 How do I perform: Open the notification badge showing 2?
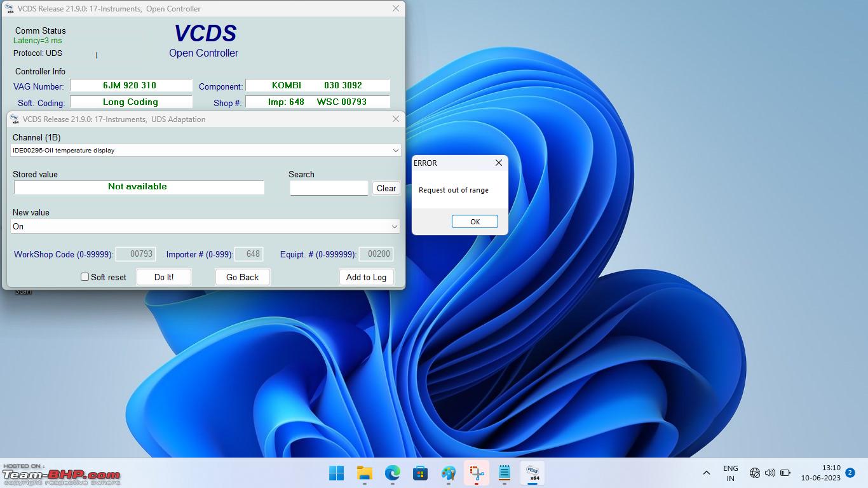click(x=850, y=473)
